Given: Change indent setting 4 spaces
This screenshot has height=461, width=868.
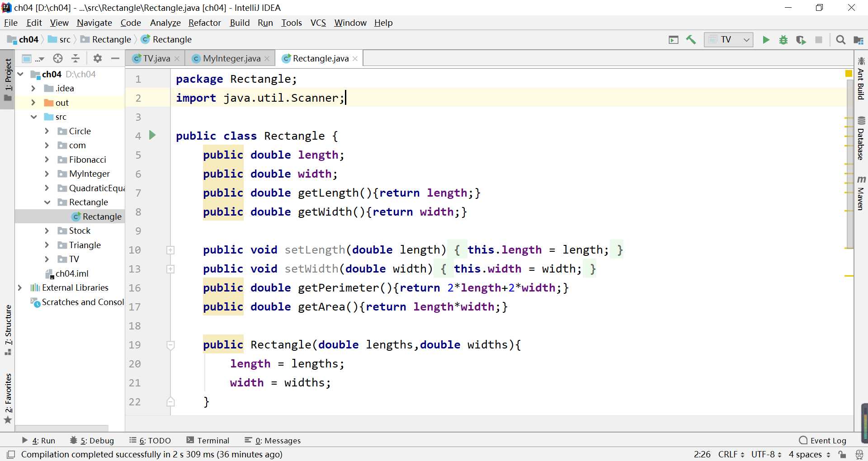Looking at the screenshot, I should click(x=810, y=454).
